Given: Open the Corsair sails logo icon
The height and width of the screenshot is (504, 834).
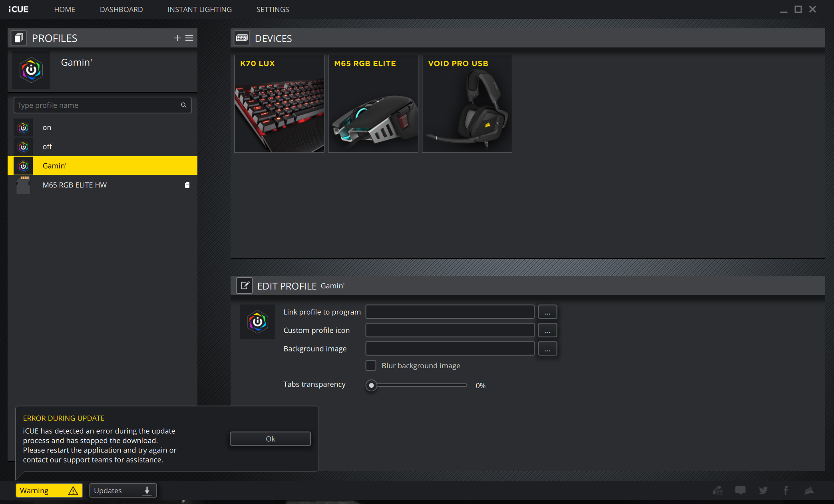Looking at the screenshot, I should click(809, 490).
